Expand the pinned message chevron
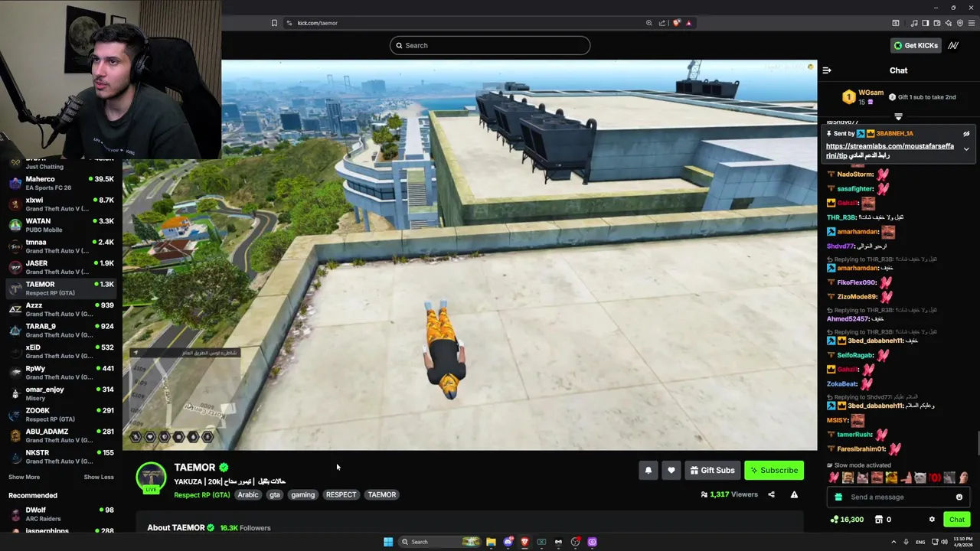980x551 pixels. pyautogui.click(x=966, y=149)
